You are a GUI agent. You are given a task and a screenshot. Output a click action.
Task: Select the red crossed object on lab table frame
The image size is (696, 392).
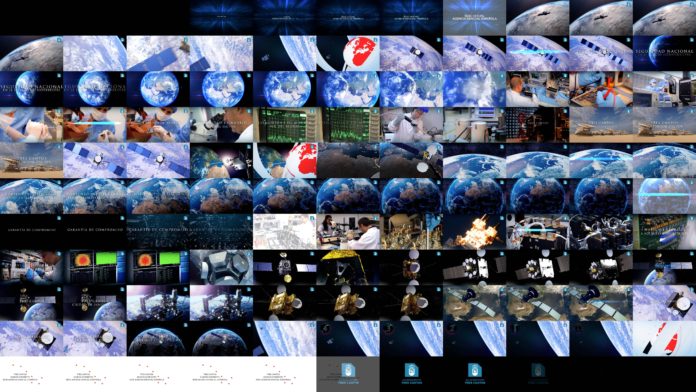click(601, 89)
